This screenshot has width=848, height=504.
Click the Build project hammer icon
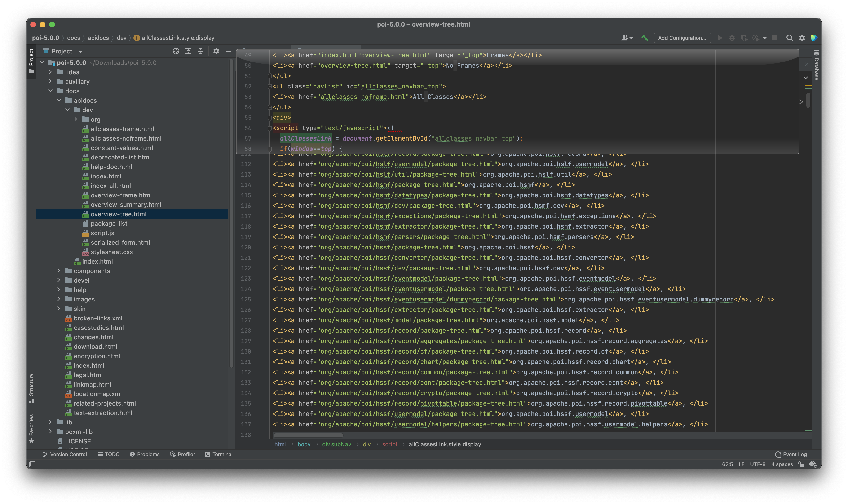pyautogui.click(x=645, y=38)
